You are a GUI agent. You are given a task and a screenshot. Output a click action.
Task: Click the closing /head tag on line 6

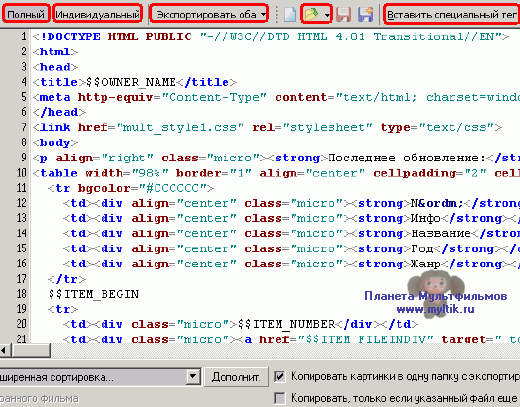(59, 112)
